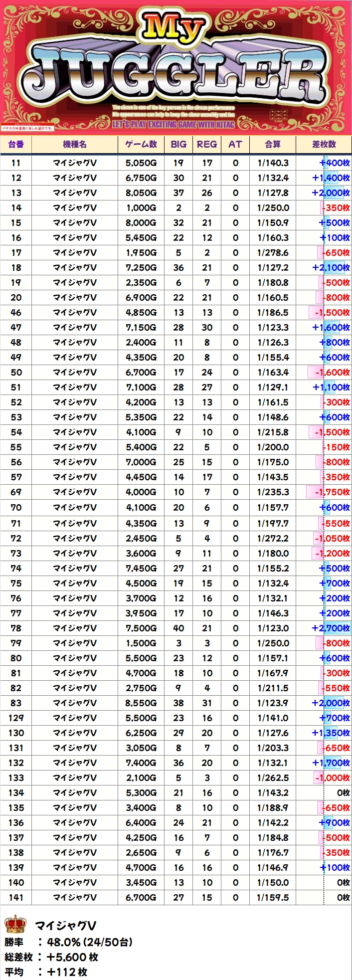Click the BIG column header

coord(178,144)
